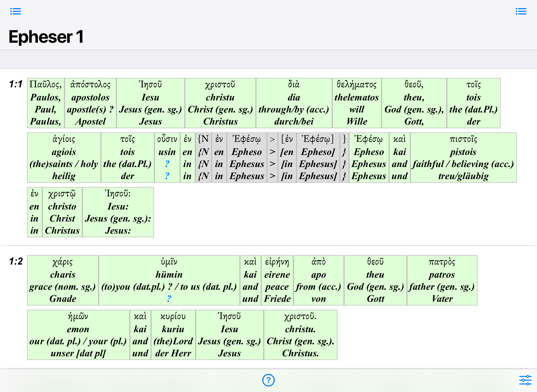The width and height of the screenshot is (537, 392).
Task: Select the πατρὸς patros father cell
Action: 442,280
